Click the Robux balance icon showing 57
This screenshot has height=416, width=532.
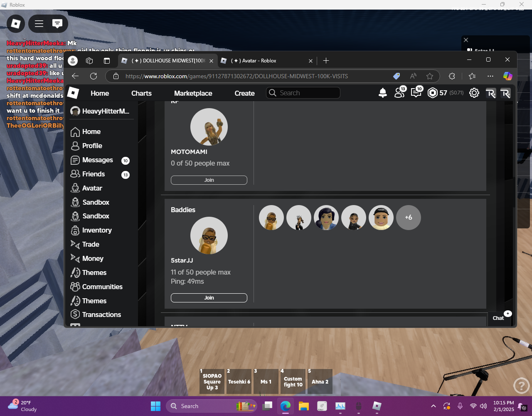coord(433,93)
